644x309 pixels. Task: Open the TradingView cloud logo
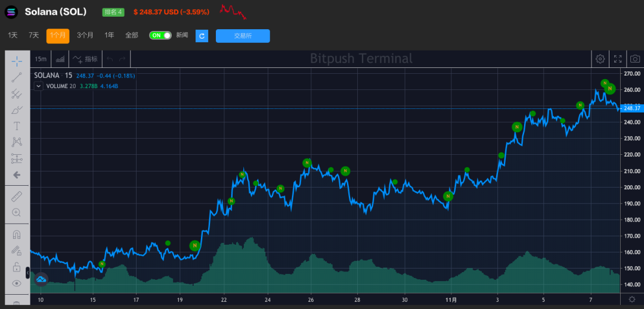42,279
